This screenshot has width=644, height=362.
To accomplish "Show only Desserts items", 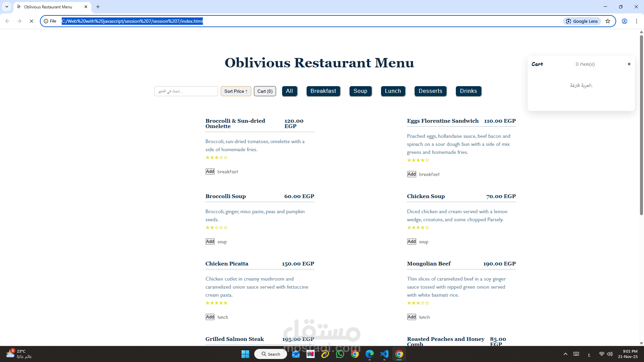I will tap(430, 91).
